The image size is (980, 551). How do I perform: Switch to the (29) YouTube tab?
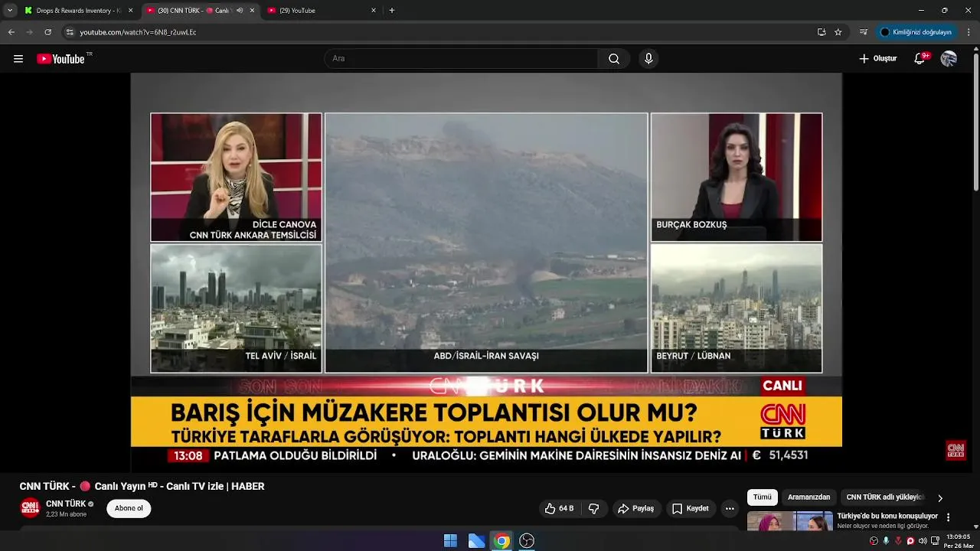(322, 11)
